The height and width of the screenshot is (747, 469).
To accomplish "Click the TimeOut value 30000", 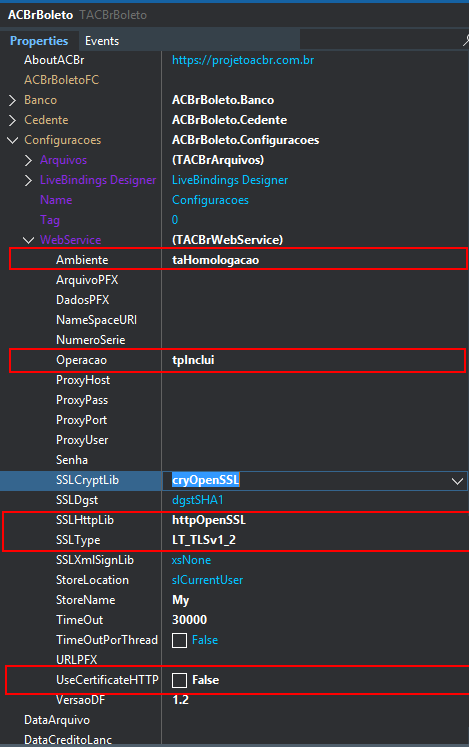I will click(x=190, y=620).
